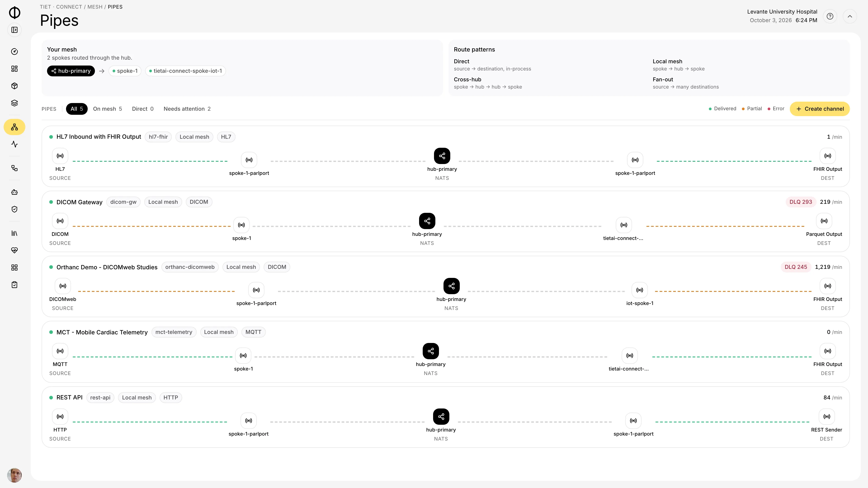Open the library books sidebar icon
Image resolution: width=868 pixels, height=488 pixels.
click(x=14, y=233)
